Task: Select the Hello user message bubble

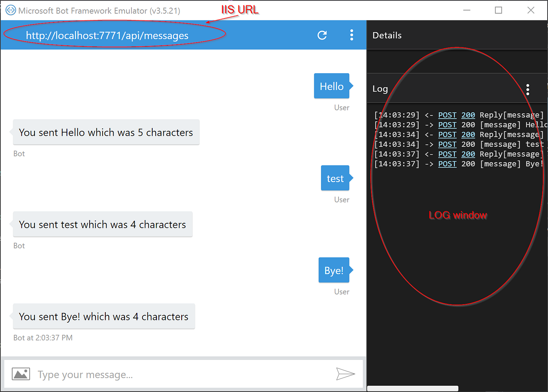Action: click(x=332, y=86)
